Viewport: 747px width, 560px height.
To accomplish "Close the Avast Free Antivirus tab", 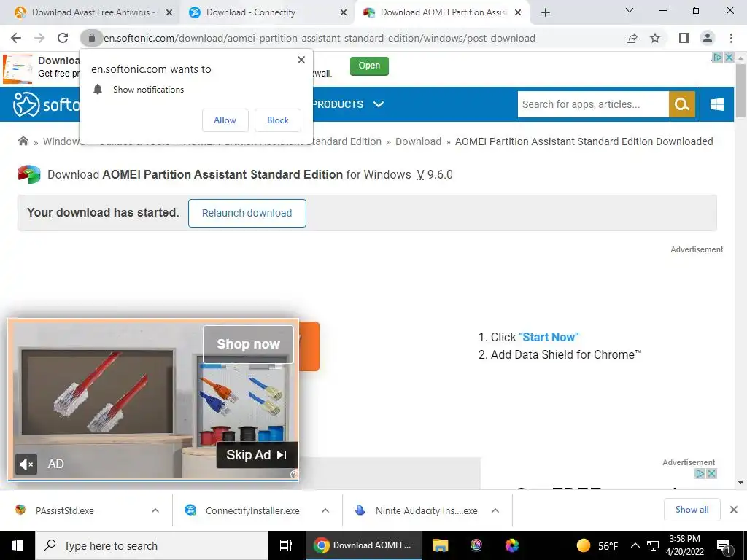I will click(x=169, y=12).
